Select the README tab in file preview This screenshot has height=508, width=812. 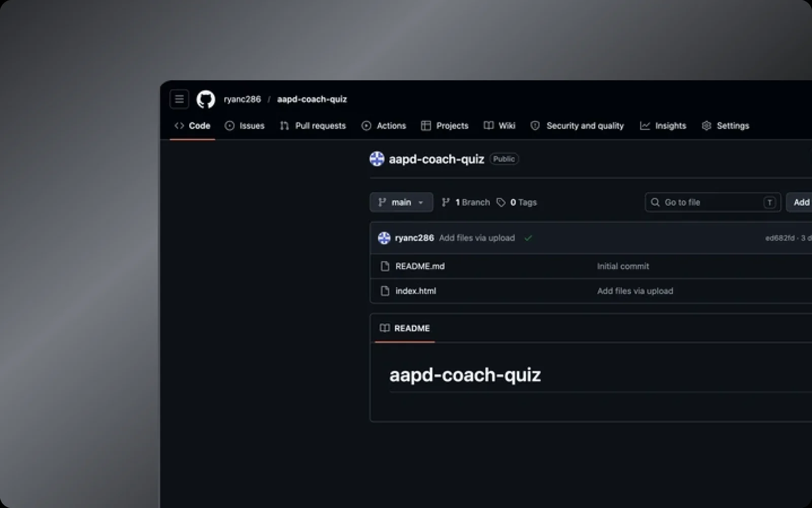405,328
